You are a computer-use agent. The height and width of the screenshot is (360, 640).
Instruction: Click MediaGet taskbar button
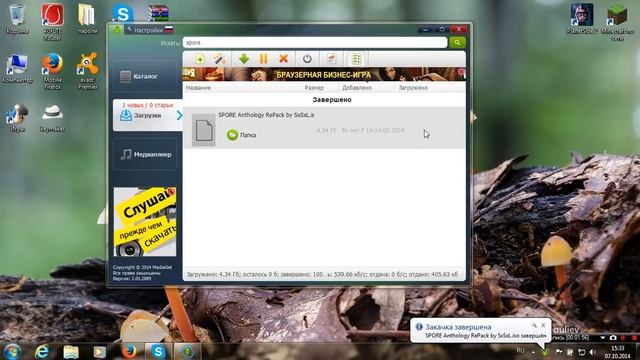[x=187, y=351]
